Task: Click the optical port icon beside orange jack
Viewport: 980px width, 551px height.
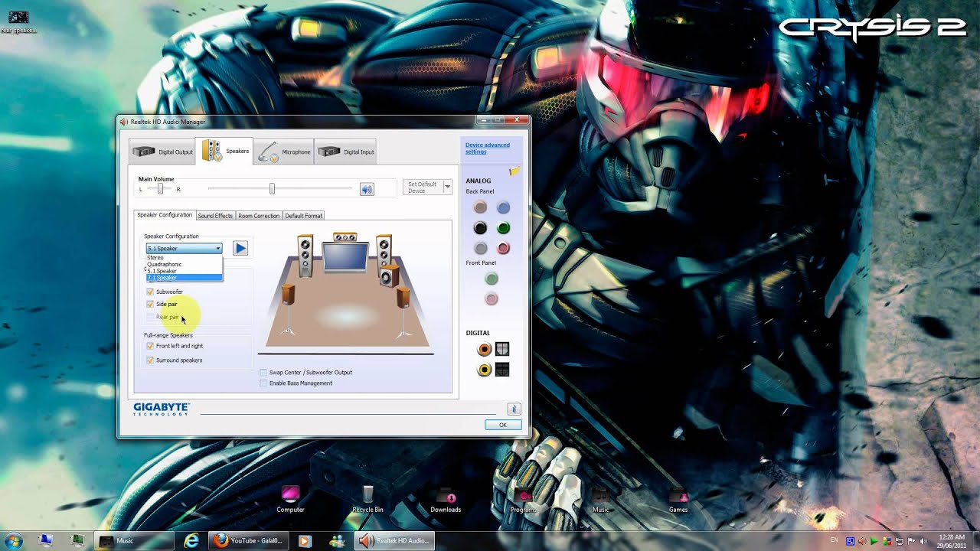Action: pos(502,350)
